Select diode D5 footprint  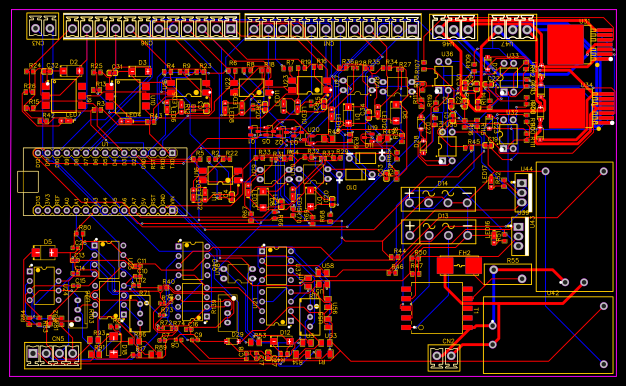(45, 253)
